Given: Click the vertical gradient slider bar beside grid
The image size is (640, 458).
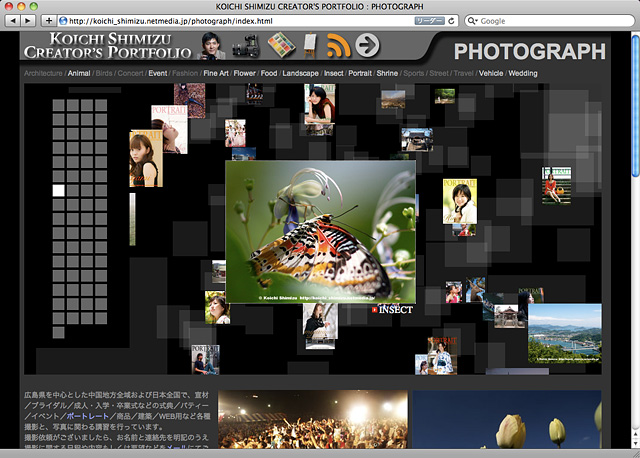Looking at the screenshot, I should coord(132,219).
